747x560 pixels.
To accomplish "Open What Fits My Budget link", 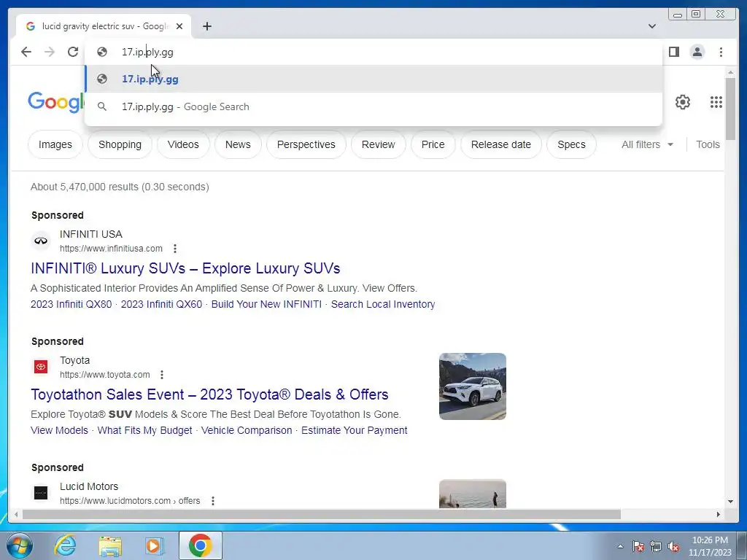I will (145, 430).
